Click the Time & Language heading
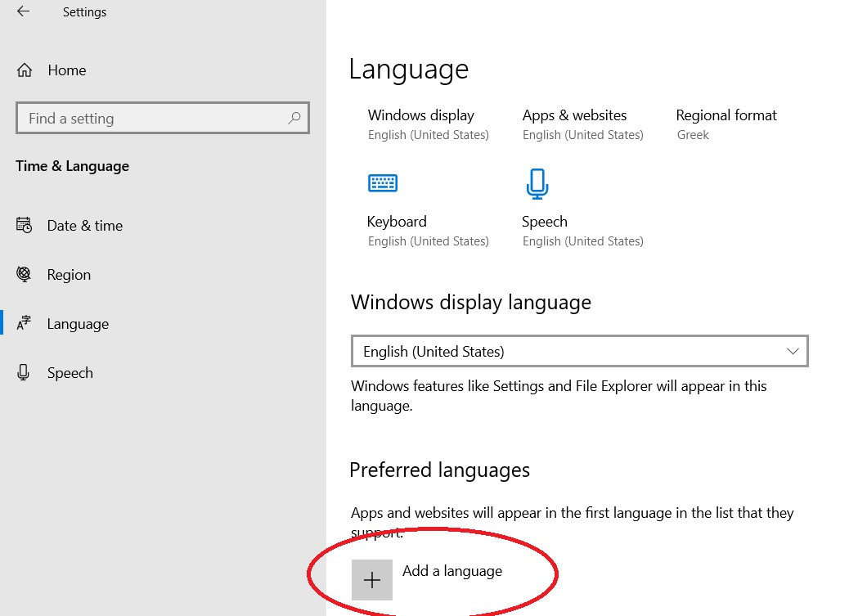Screen dimensions: 867x616 coord(73,166)
